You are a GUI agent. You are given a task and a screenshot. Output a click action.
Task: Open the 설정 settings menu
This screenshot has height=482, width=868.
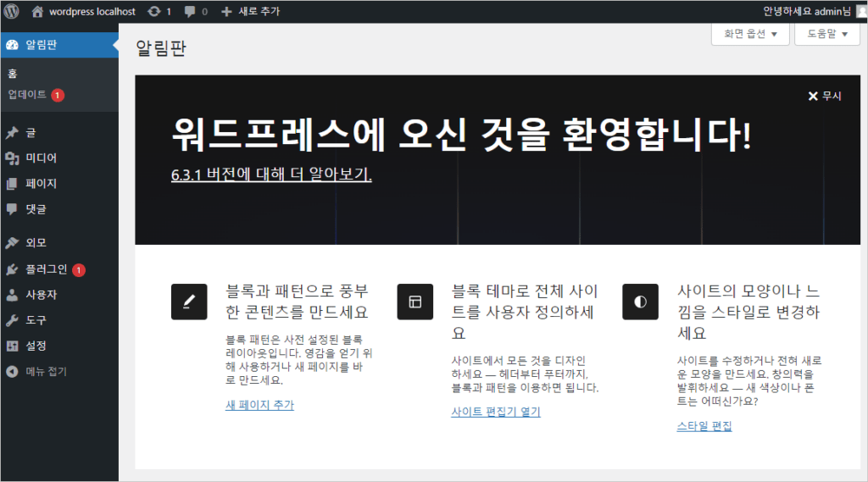click(x=59, y=346)
